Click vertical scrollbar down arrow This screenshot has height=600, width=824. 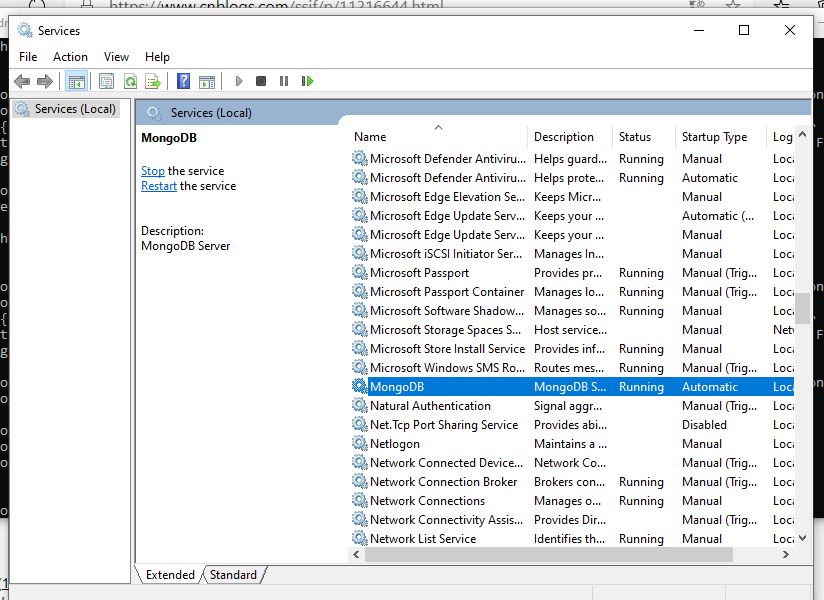(802, 538)
